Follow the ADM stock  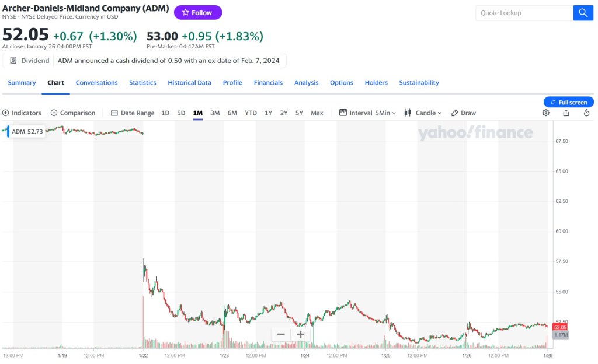[x=197, y=13]
